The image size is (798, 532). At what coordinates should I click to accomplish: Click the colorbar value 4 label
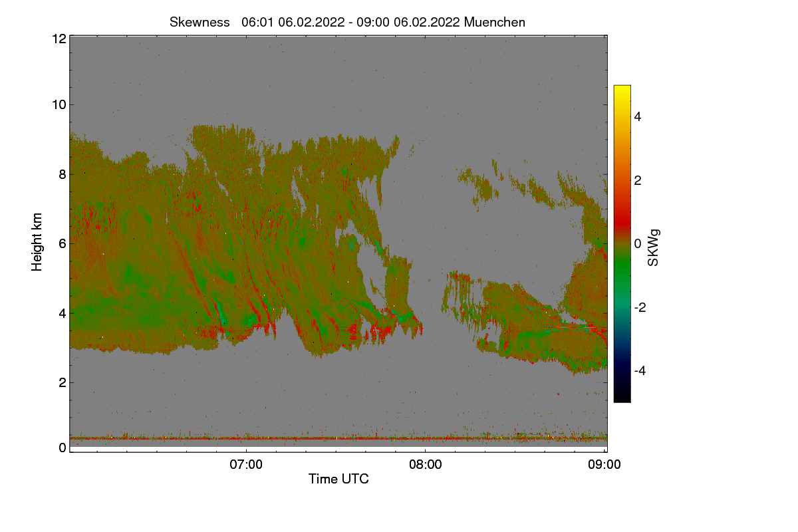click(x=639, y=116)
